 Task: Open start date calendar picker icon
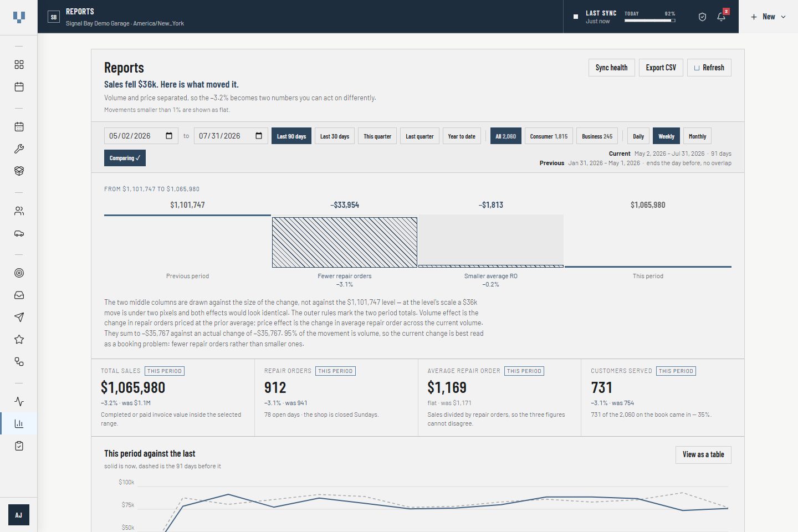pos(169,136)
